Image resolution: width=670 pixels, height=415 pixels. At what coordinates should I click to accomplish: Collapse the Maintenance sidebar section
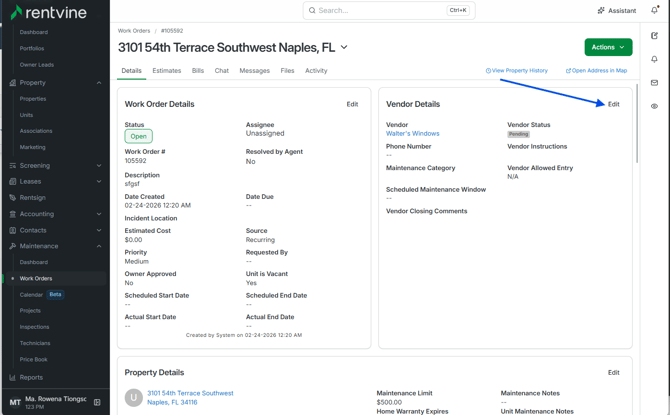tap(99, 246)
